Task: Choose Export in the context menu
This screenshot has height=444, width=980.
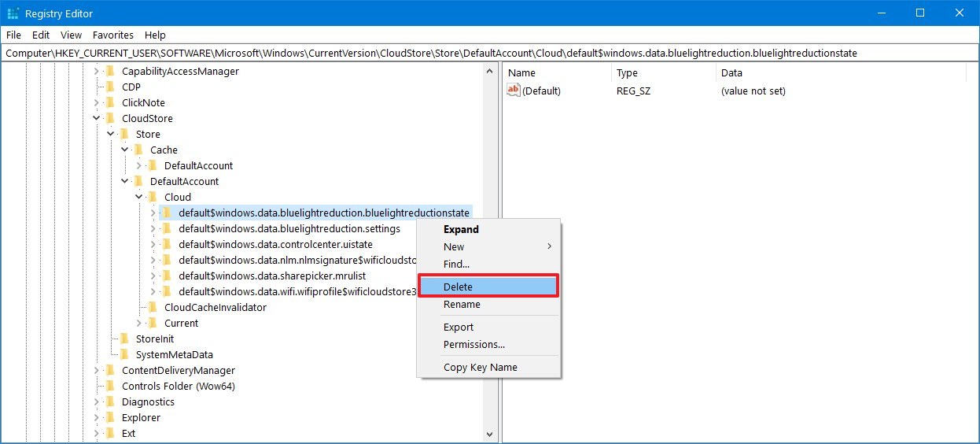Action: point(488,327)
